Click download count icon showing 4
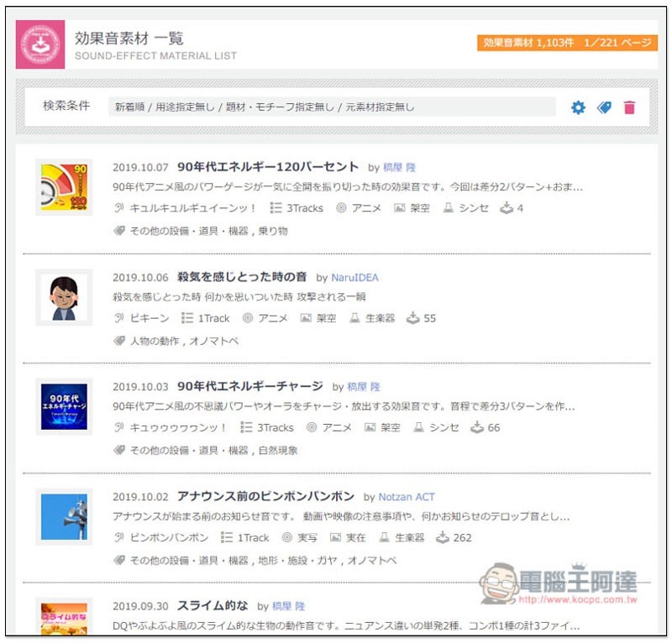This screenshot has width=672, height=643. 507,208
